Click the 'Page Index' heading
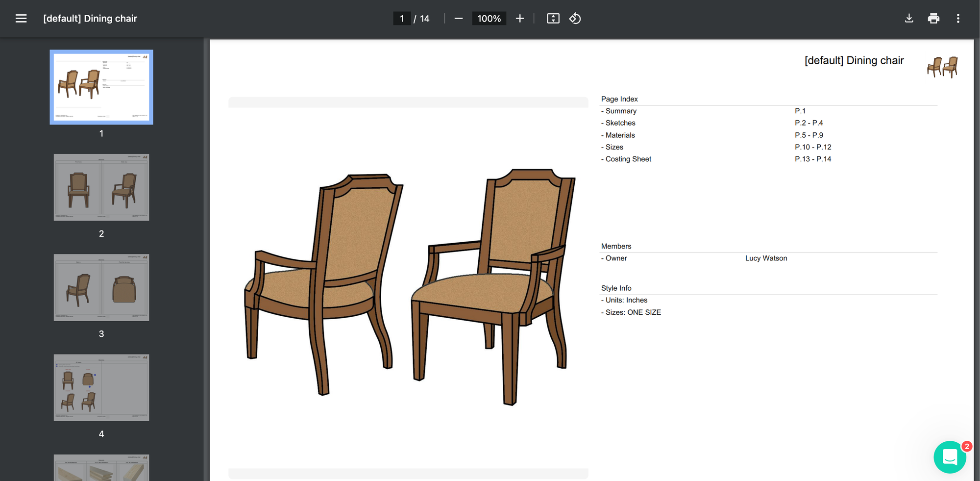Screen dimensions: 980x481 pos(619,99)
